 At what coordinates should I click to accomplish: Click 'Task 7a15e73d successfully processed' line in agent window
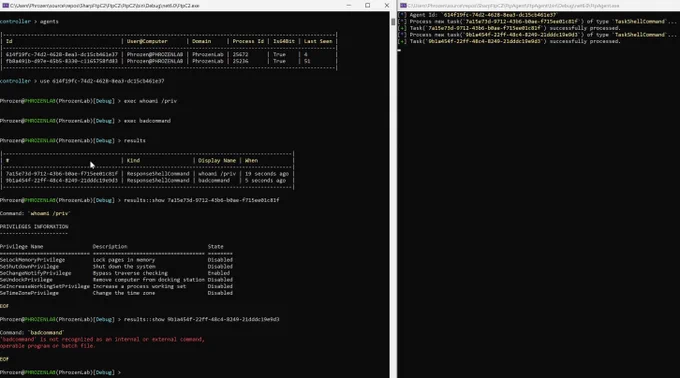pyautogui.click(x=510, y=28)
